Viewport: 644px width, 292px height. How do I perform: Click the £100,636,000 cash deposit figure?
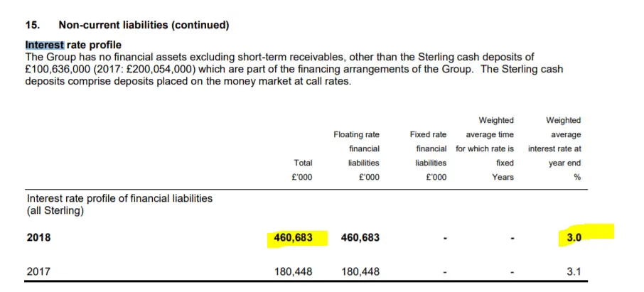point(60,68)
